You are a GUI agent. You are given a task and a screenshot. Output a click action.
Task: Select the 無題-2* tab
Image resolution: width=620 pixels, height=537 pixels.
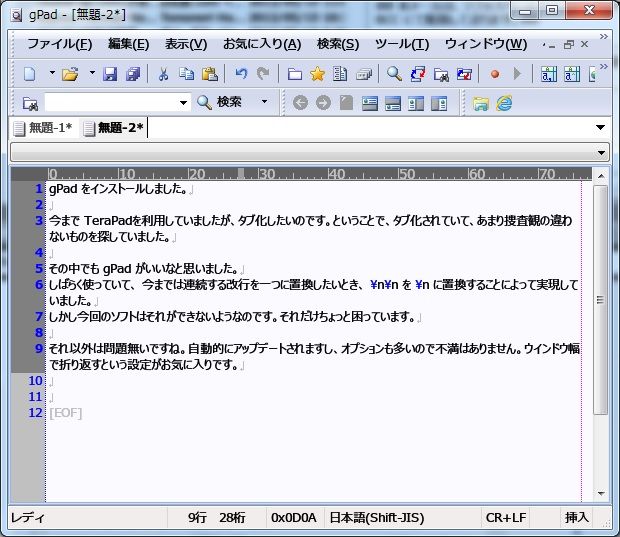tap(113, 128)
